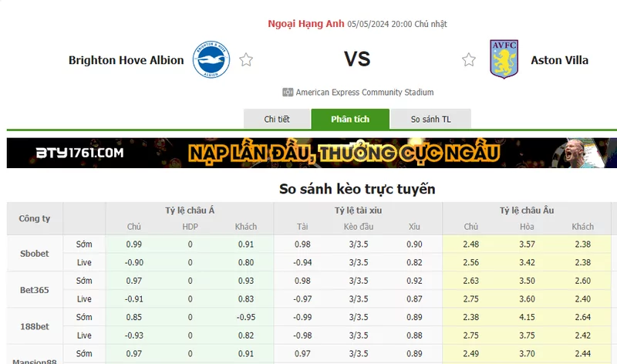This screenshot has width=617, height=364.
Task: Click the stadium camera icon
Action: (288, 92)
